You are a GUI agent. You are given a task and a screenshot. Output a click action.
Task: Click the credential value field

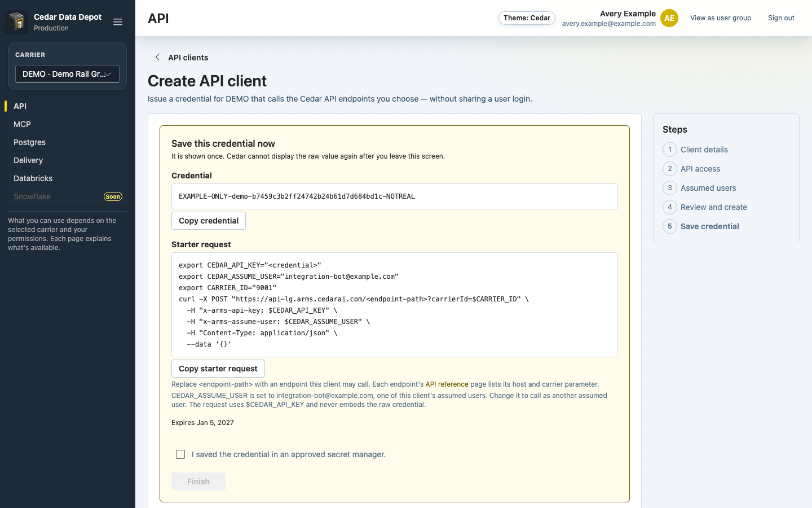pyautogui.click(x=395, y=196)
